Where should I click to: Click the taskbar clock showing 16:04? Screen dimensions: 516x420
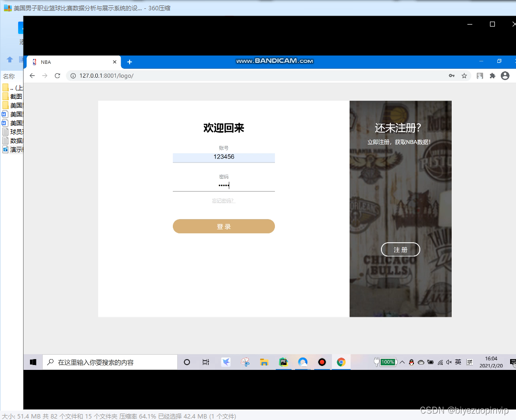click(x=491, y=362)
